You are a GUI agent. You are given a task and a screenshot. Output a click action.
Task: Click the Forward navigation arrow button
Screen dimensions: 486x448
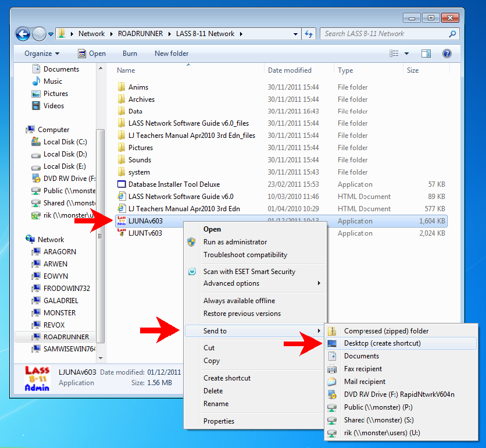point(39,34)
